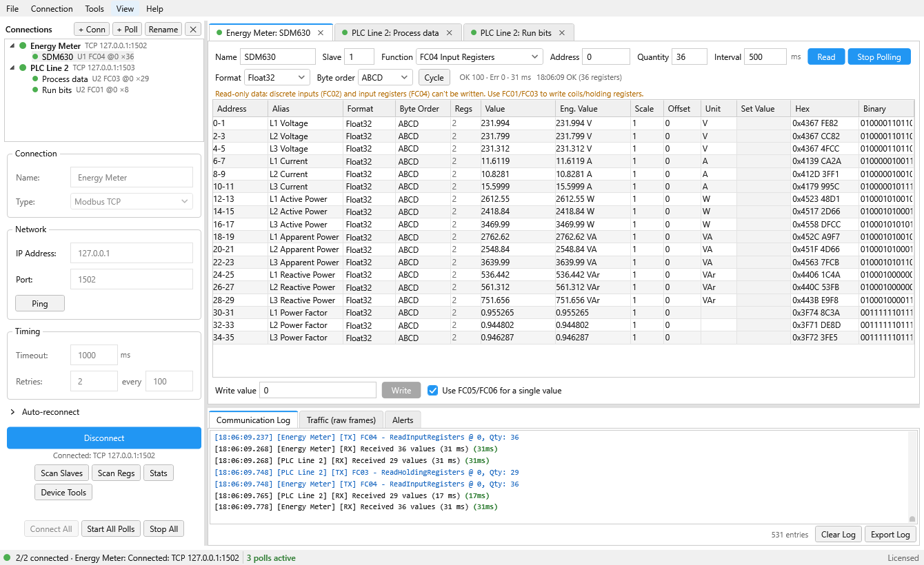This screenshot has height=565, width=924.
Task: Click the Ping button
Action: pos(40,304)
